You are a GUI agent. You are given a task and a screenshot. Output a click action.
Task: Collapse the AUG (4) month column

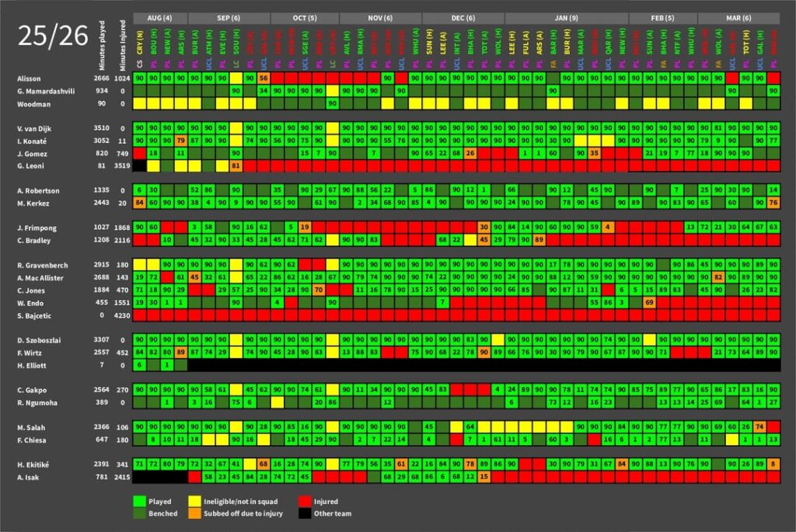tap(159, 17)
